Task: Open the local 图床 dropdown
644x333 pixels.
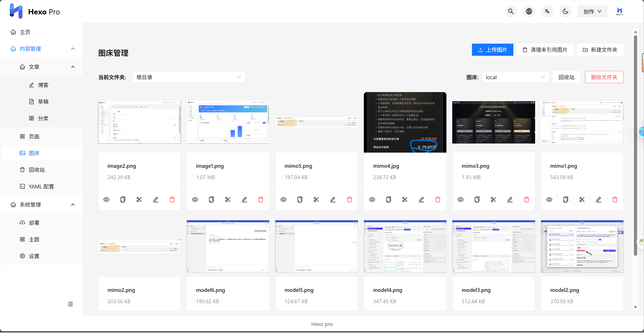Action: [515, 77]
